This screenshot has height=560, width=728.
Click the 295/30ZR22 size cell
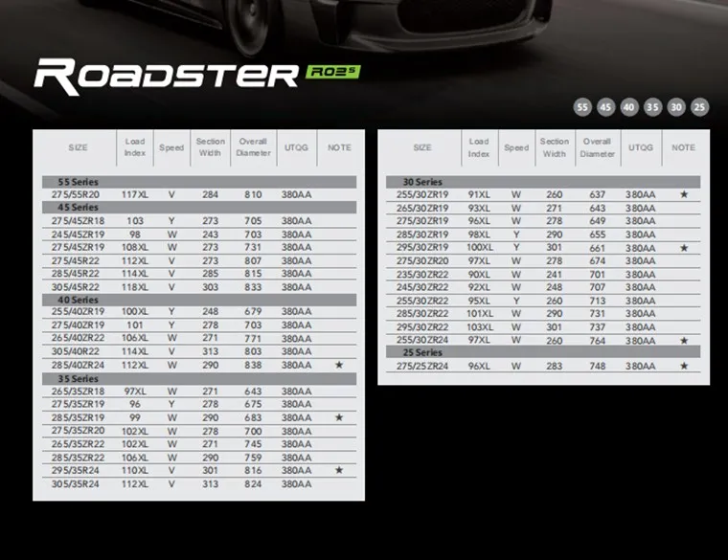click(x=422, y=327)
